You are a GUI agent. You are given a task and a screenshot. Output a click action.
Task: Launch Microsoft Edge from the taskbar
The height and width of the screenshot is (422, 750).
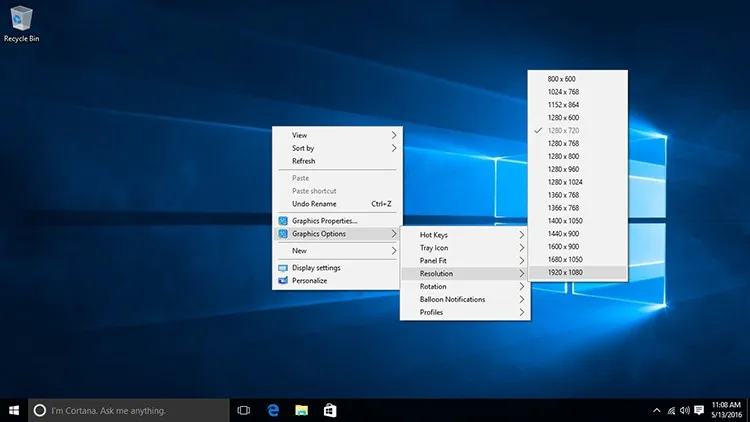click(x=272, y=410)
